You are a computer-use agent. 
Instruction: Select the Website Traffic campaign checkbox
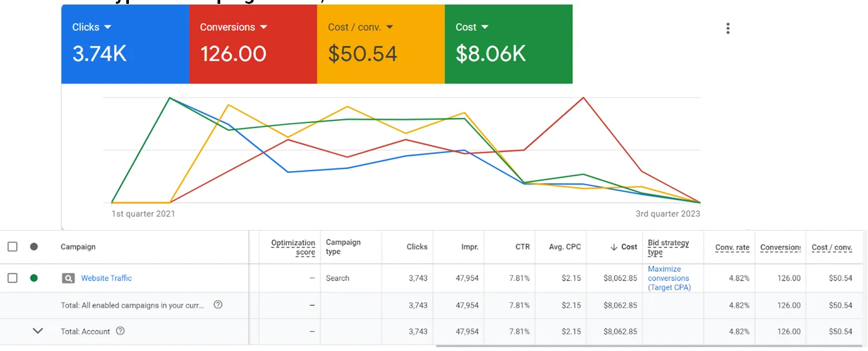tap(12, 278)
